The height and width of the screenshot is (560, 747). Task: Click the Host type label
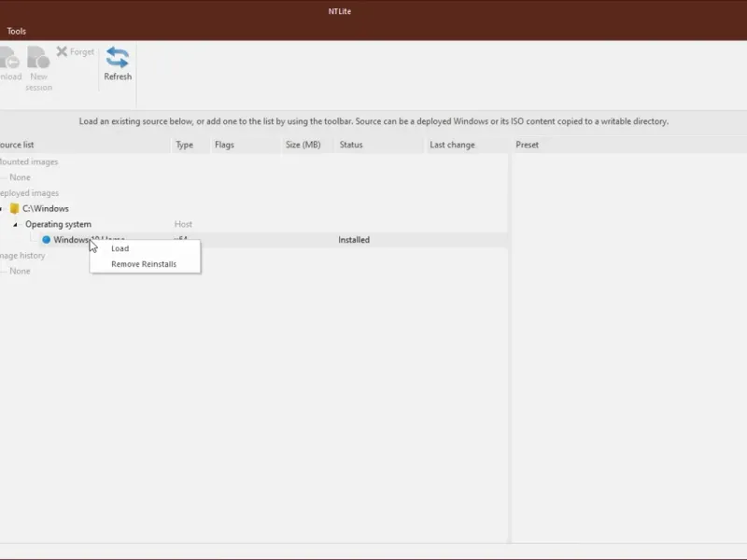coord(183,224)
